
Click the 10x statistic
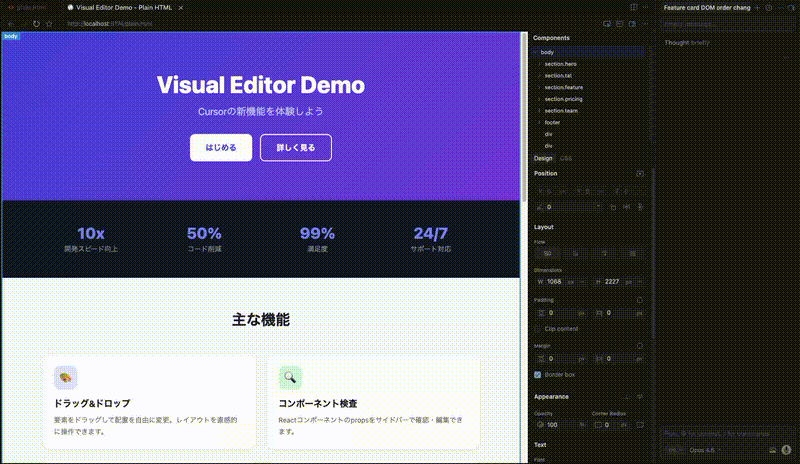pos(91,233)
